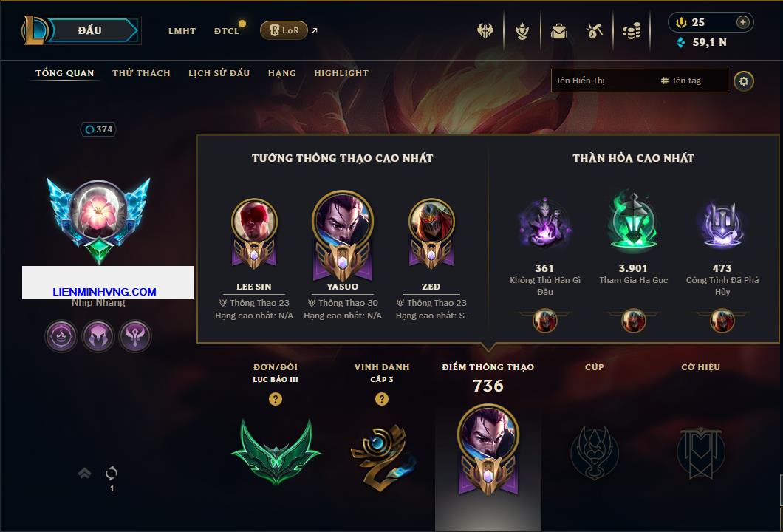This screenshot has width=783, height=532.
Task: Click the champions lotus icon in top bar
Action: pos(522,32)
